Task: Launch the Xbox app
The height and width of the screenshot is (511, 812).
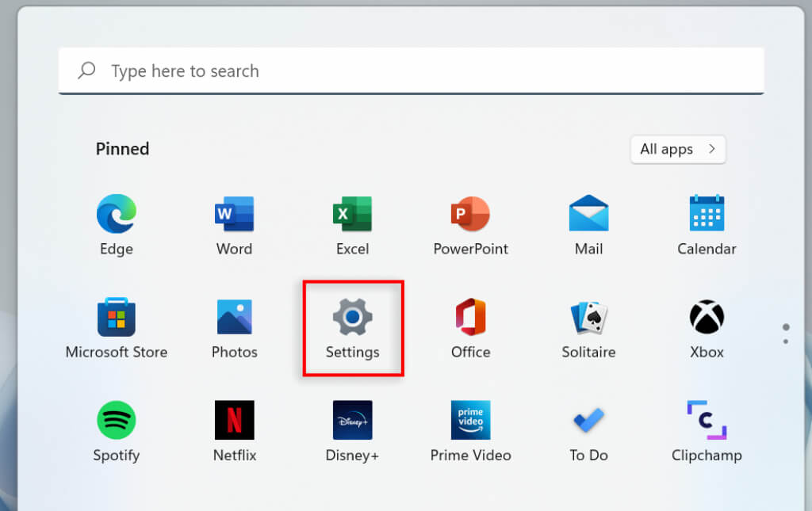Action: pos(707,317)
